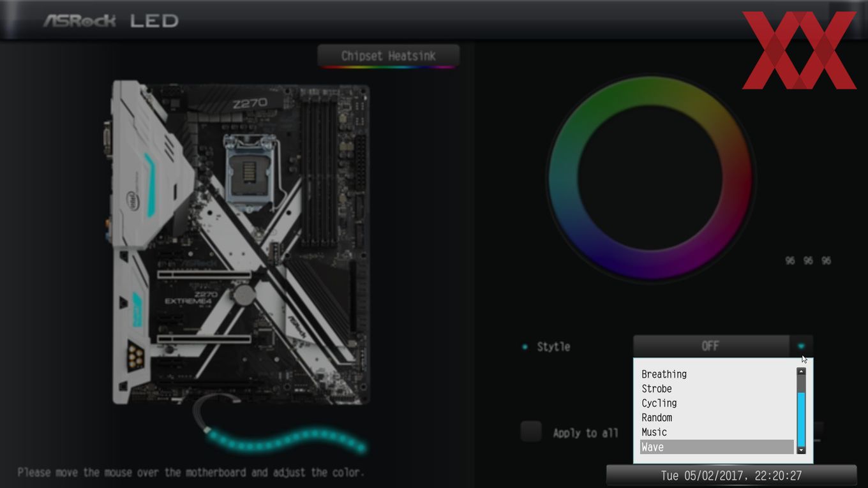The width and height of the screenshot is (868, 488).
Task: Click the RGB value readout 96 96 96
Action: [x=808, y=261]
